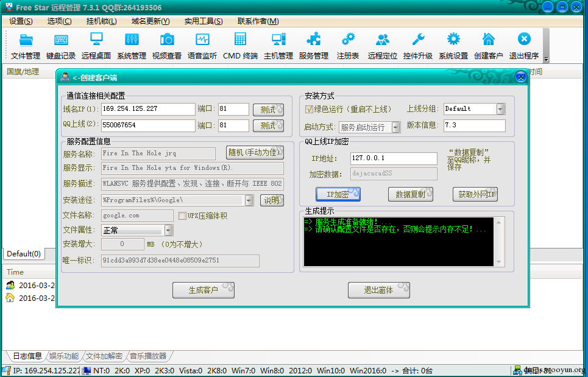
Task: Click the 生成客户 button
Action: point(204,290)
